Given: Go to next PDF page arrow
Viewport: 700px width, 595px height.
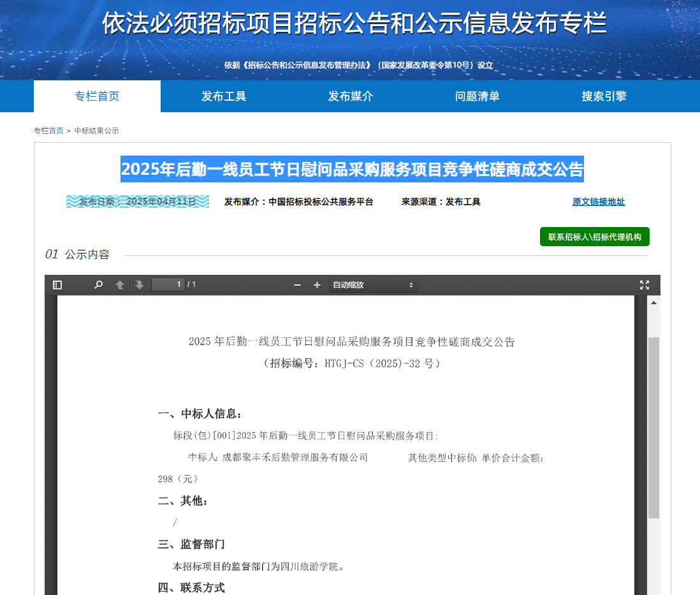Looking at the screenshot, I should (x=139, y=285).
